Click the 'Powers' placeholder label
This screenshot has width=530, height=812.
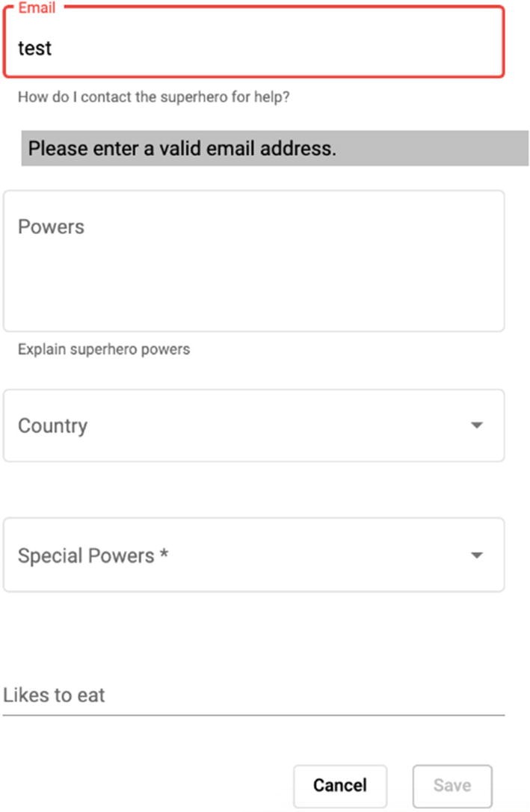pos(51,227)
